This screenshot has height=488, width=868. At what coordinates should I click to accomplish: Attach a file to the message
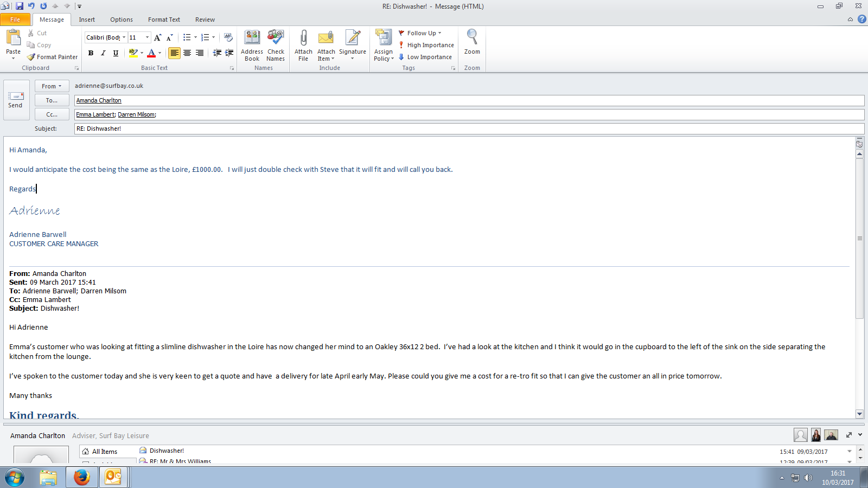pos(303,46)
